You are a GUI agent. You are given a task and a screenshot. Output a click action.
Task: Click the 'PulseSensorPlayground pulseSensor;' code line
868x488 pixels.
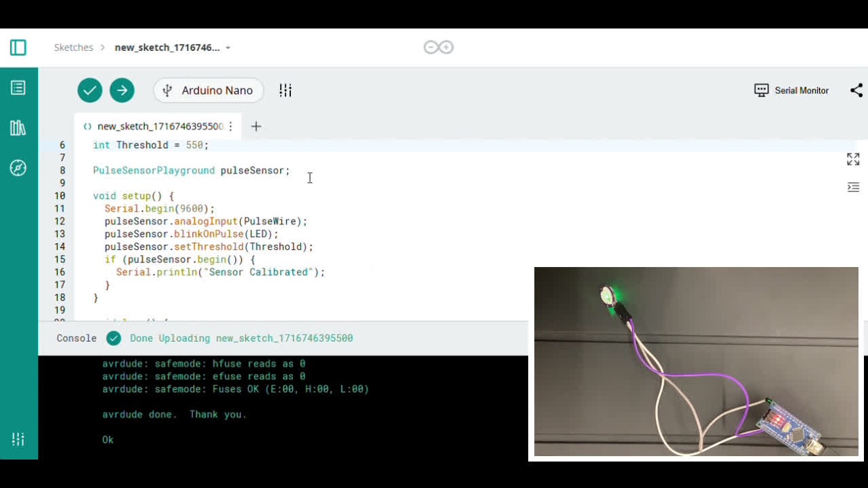192,171
